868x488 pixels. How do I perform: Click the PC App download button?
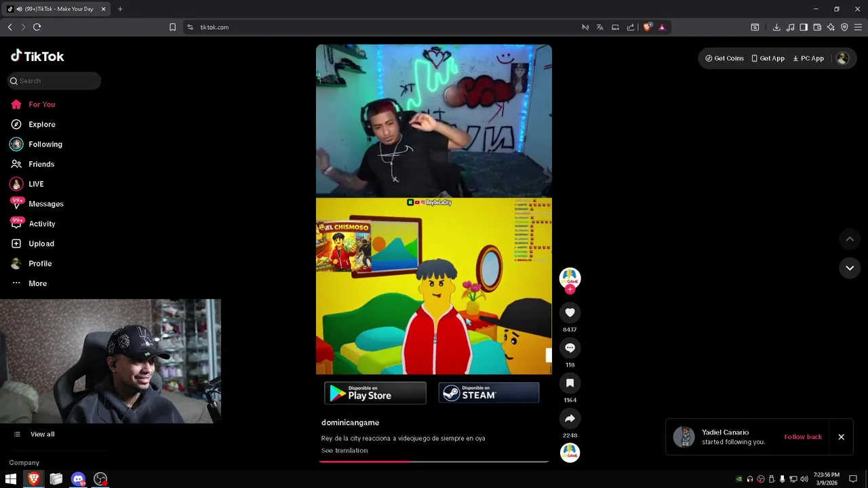pos(808,58)
